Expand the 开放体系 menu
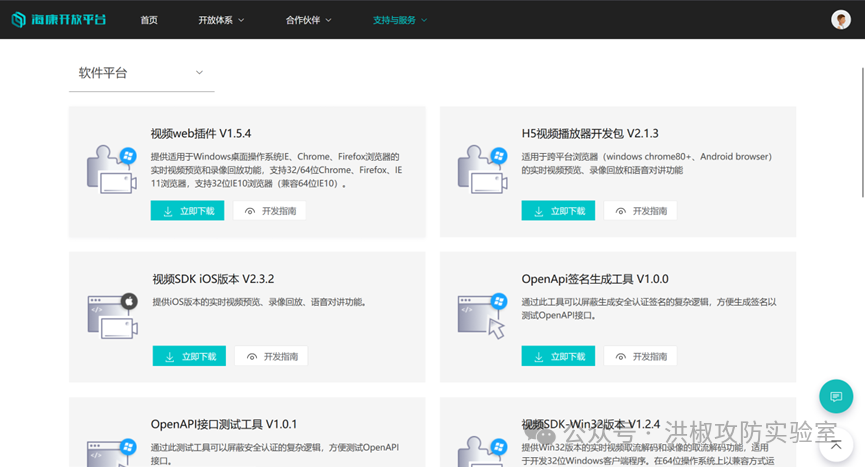Viewport: 865px width, 467px height. 221,20
